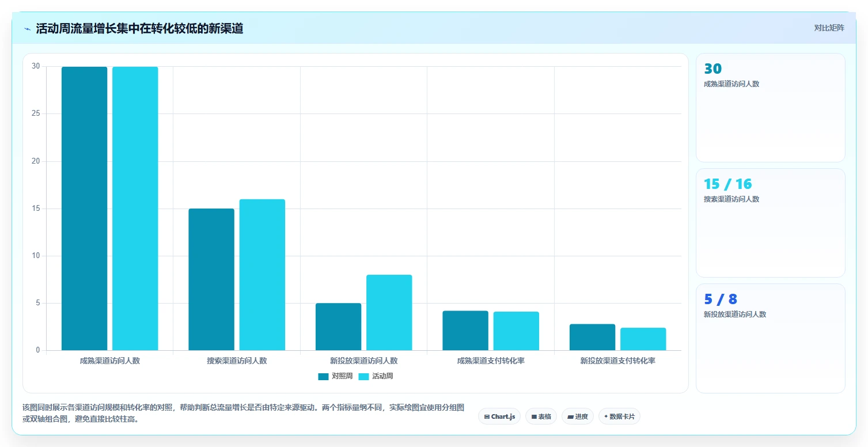
Task: Click the 活动周 light cyan legend swatch
Action: click(363, 377)
